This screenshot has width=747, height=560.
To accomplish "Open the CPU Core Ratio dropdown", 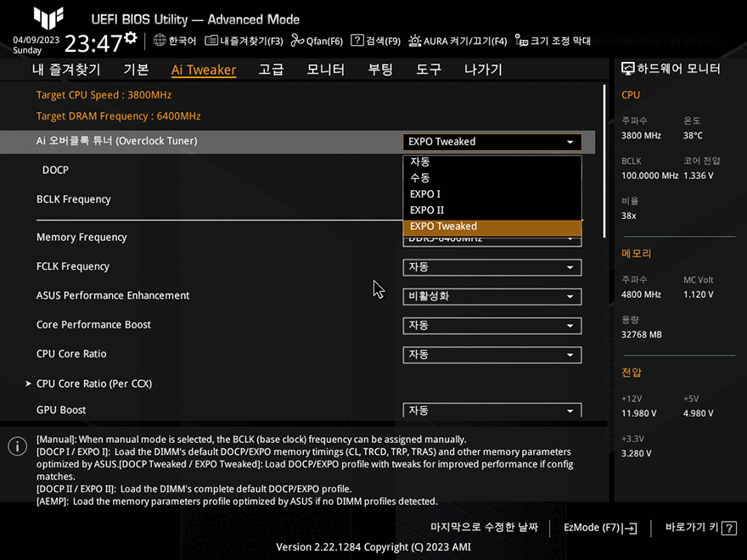I will tap(492, 355).
